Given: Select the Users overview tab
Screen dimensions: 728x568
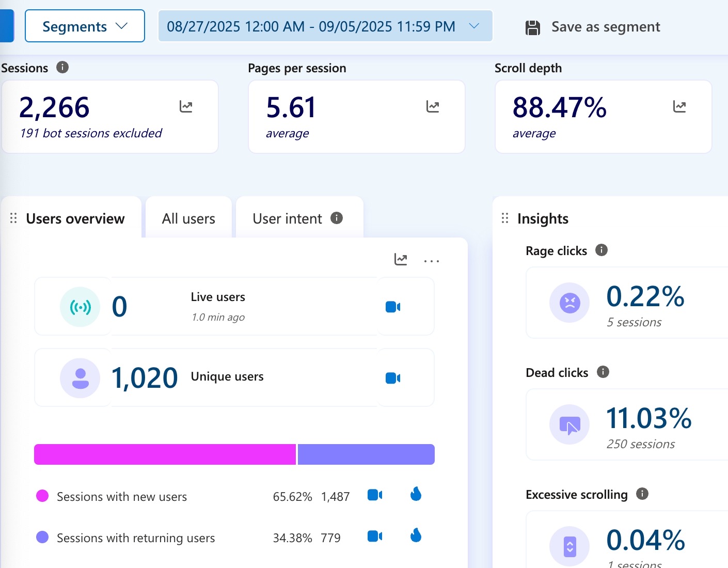Looking at the screenshot, I should [75, 218].
